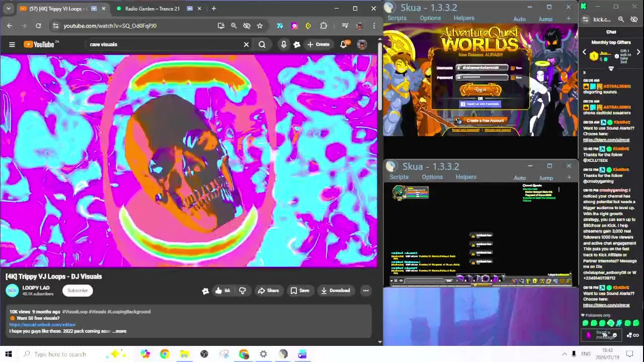644x362 pixels.
Task: Clear the rave visuals search text
Action: coord(246,44)
